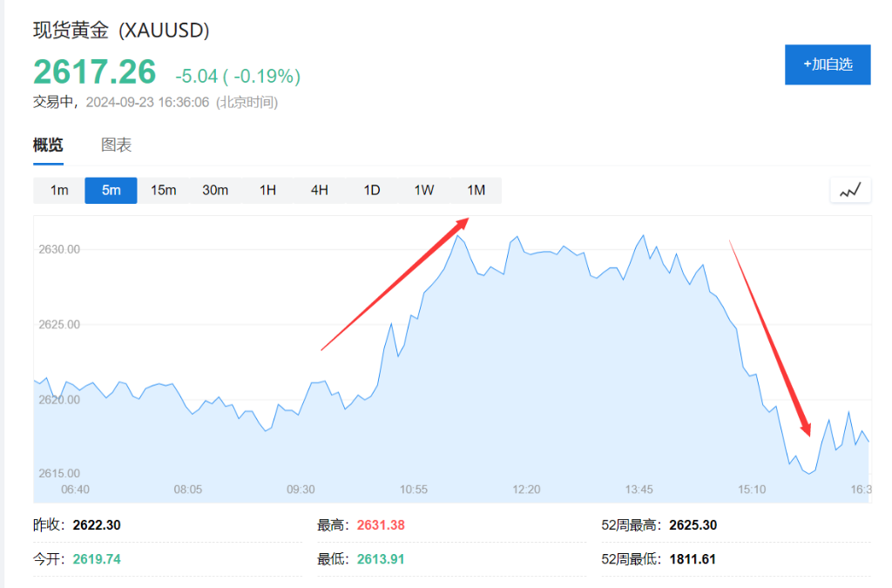The width and height of the screenshot is (892, 588).
Task: Switch chart to 15m interval
Action: [163, 190]
